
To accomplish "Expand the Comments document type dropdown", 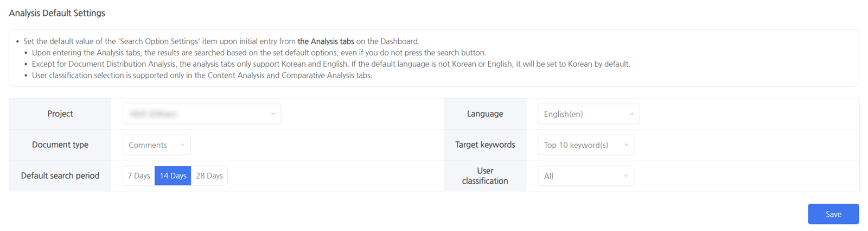I will click(x=151, y=145).
